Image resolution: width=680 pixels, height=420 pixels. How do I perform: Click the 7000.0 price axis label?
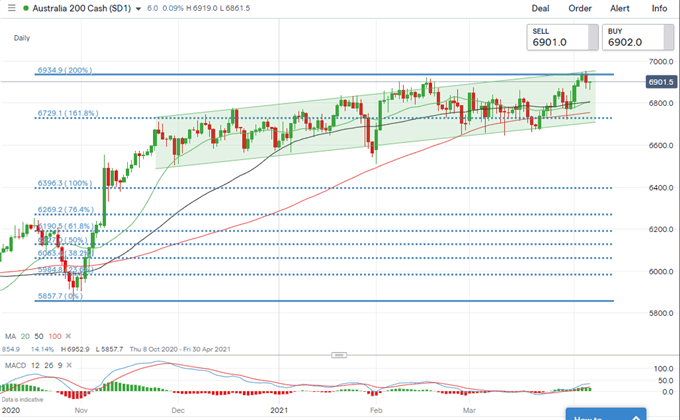tap(661, 62)
